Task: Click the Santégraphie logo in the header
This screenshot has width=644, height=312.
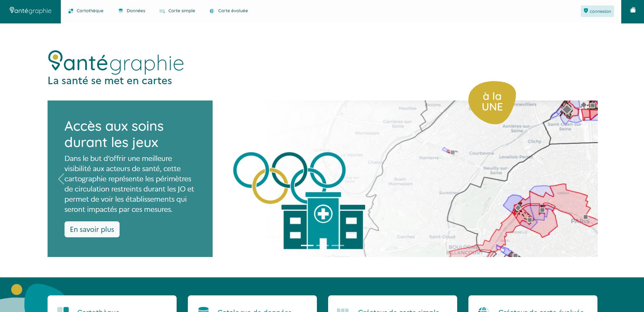Action: [x=31, y=11]
